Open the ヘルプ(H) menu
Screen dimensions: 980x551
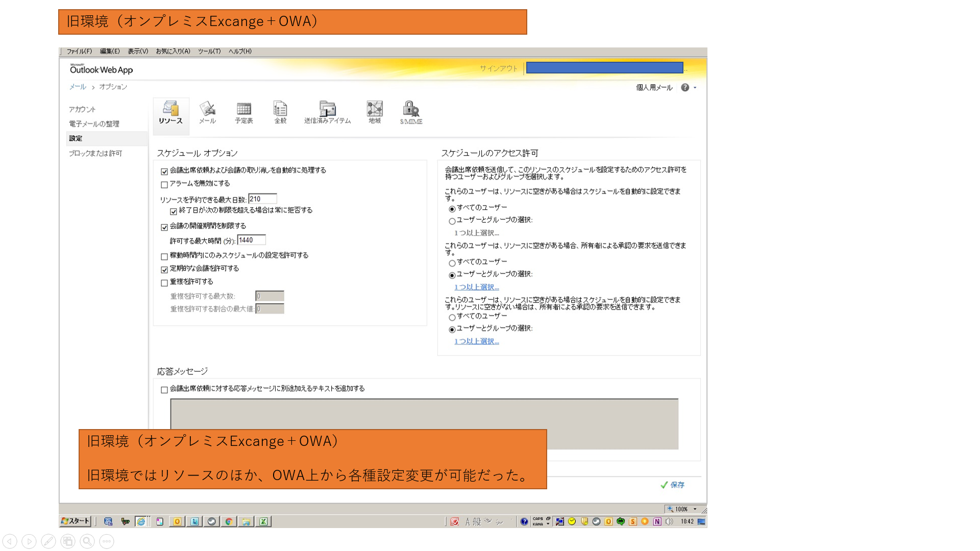point(240,52)
